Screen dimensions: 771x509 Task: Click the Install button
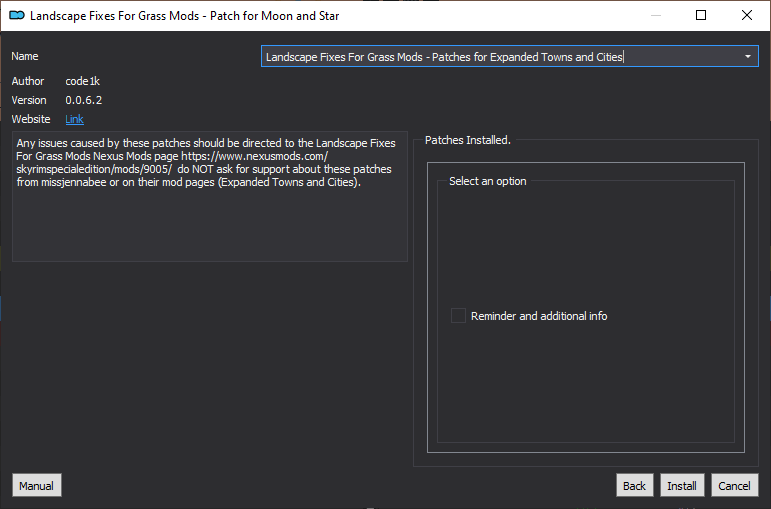click(x=682, y=486)
